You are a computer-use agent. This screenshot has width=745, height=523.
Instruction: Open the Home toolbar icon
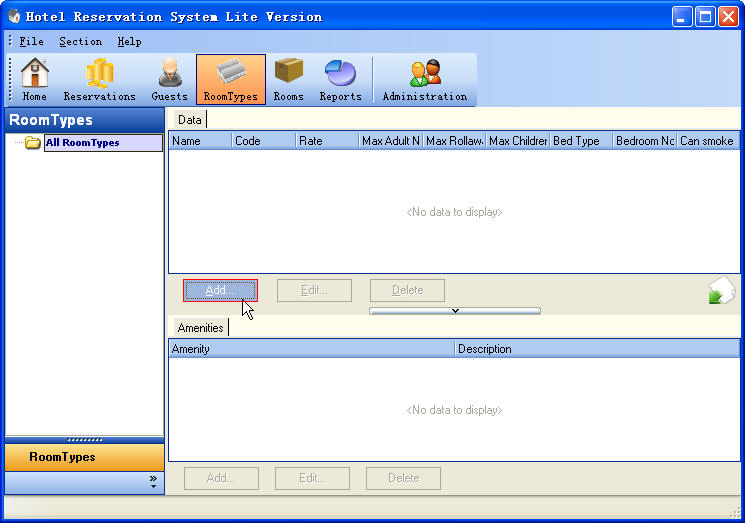(x=35, y=80)
